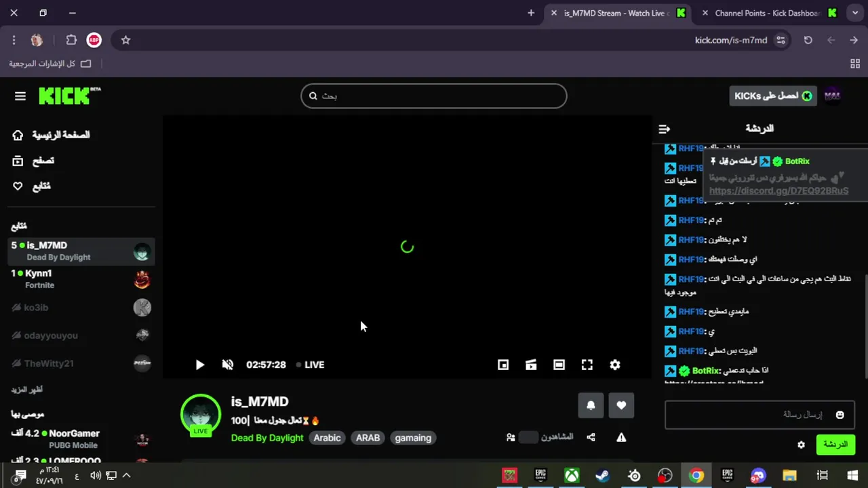Image resolution: width=868 pixels, height=488 pixels.
Task: Cast the stream using player cast icon
Action: click(531, 365)
